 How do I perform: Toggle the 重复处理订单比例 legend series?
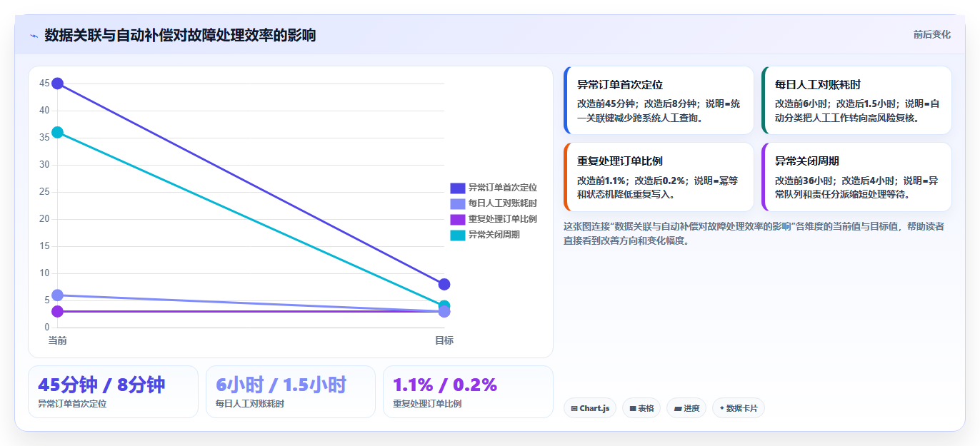point(494,219)
